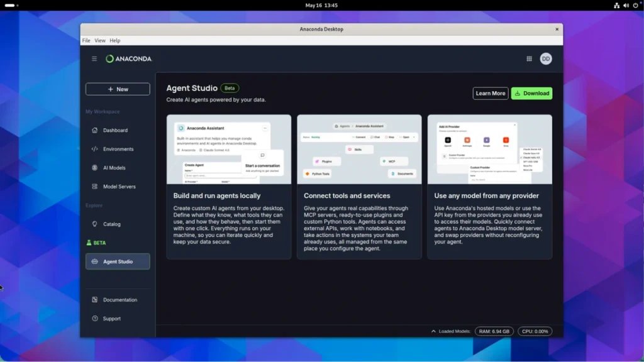Viewport: 644px width, 362px height.
Task: Open Environments page
Action: tap(118, 149)
